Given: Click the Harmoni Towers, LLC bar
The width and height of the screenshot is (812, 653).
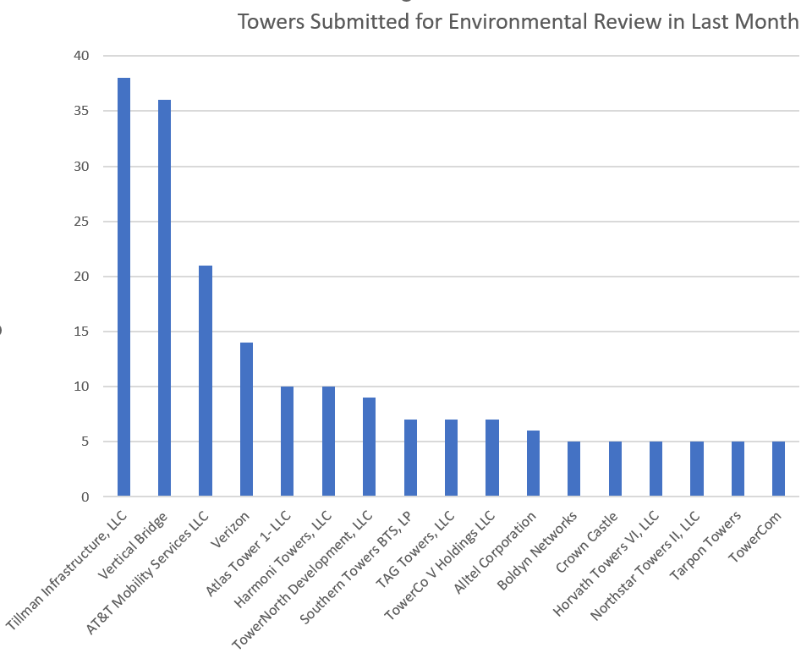Looking at the screenshot, I should click(328, 442).
